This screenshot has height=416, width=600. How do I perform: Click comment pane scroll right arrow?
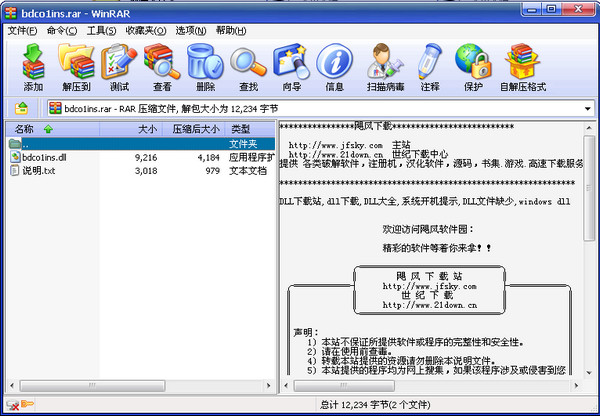tap(576, 385)
